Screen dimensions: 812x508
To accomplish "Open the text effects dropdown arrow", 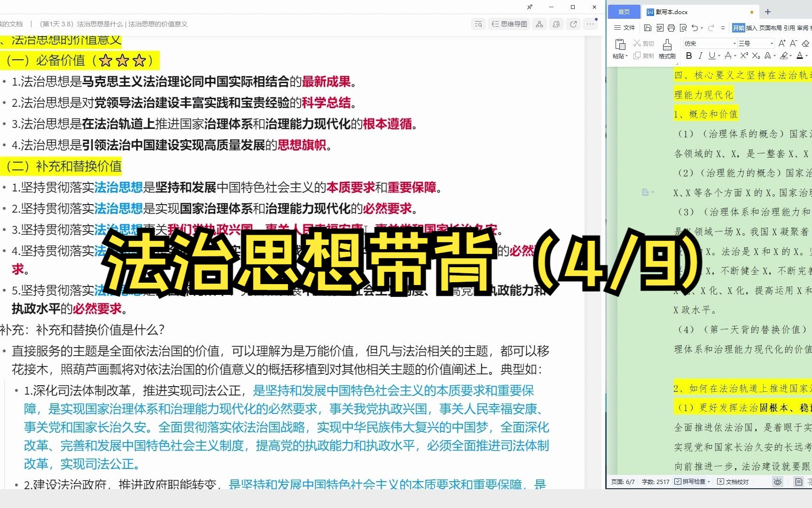I will point(775,56).
